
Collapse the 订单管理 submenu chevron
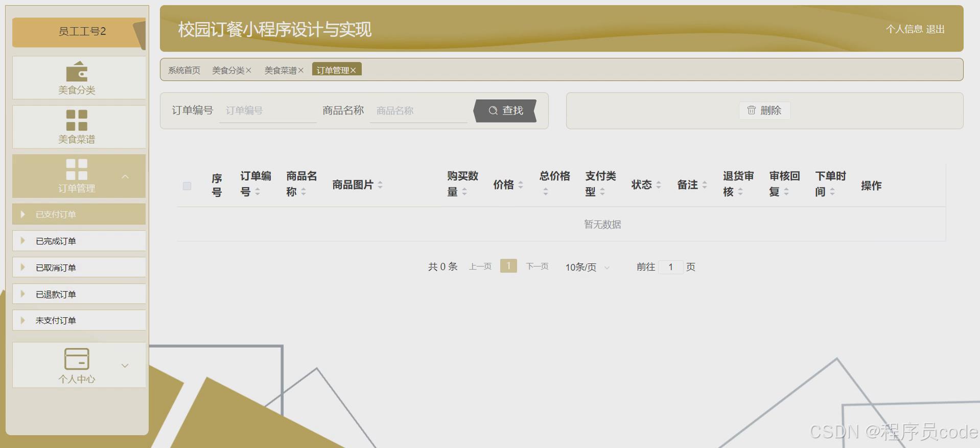pyautogui.click(x=125, y=176)
